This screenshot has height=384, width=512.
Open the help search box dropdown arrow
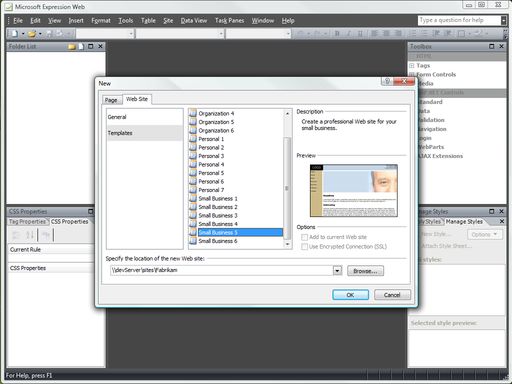[x=503, y=20]
